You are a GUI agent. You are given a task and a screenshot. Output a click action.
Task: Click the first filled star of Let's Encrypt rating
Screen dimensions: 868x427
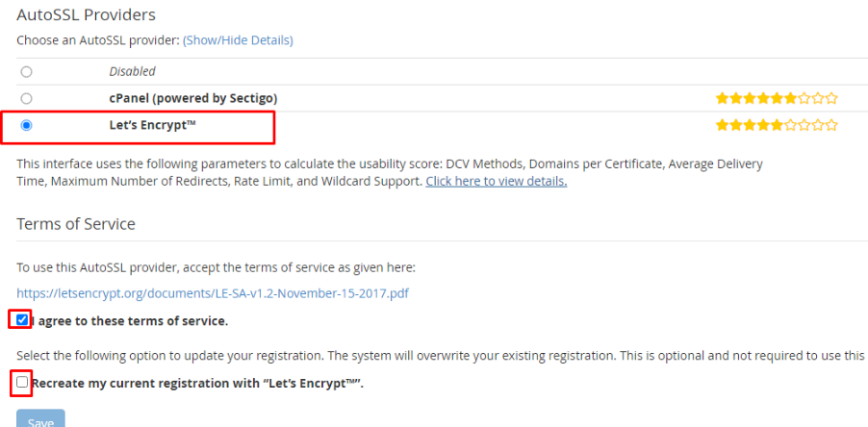click(722, 126)
